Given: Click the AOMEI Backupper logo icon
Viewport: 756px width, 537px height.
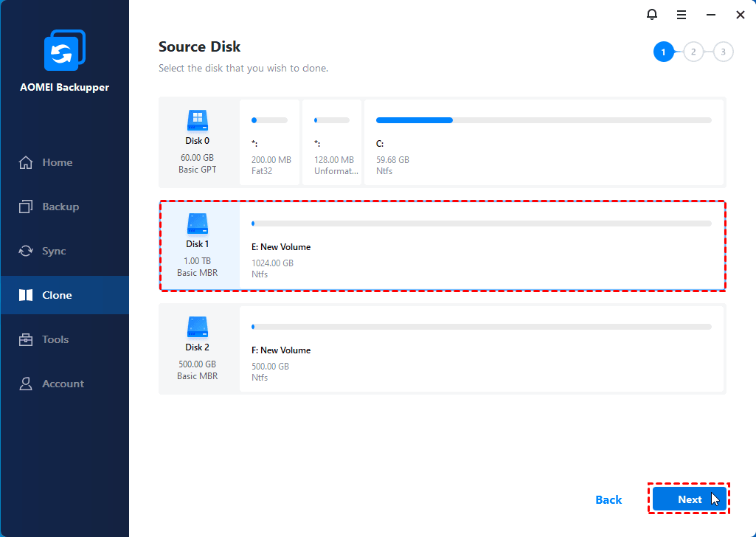Looking at the screenshot, I should tap(64, 52).
